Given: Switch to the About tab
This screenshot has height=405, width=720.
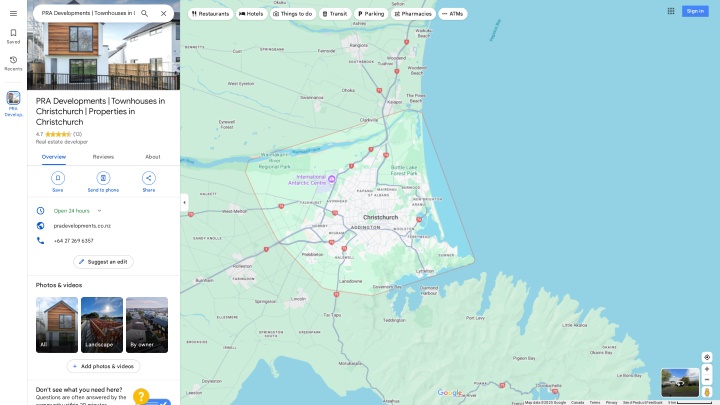Looking at the screenshot, I should [153, 157].
